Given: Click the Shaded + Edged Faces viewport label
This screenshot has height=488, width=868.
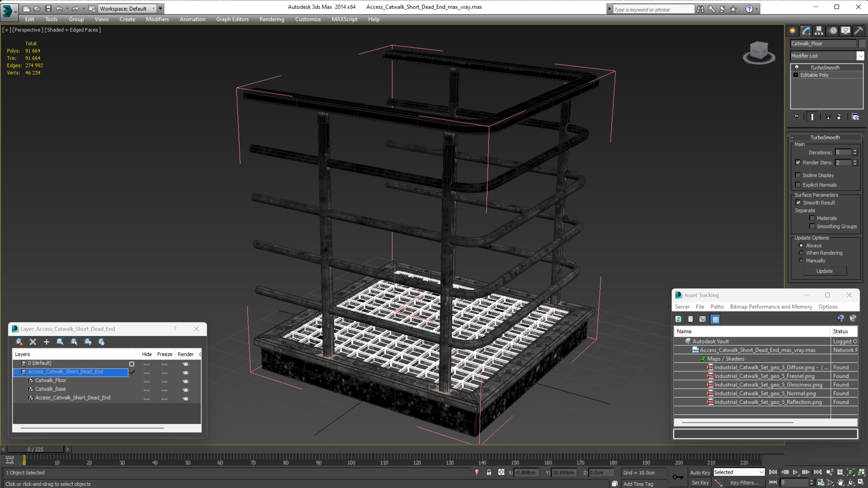Looking at the screenshot, I should pos(73,29).
